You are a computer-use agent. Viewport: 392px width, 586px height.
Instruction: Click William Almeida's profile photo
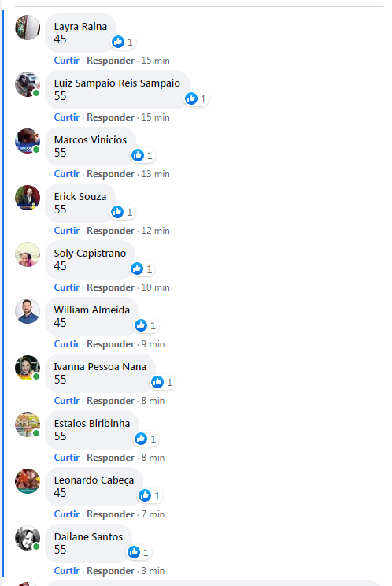pos(28,311)
